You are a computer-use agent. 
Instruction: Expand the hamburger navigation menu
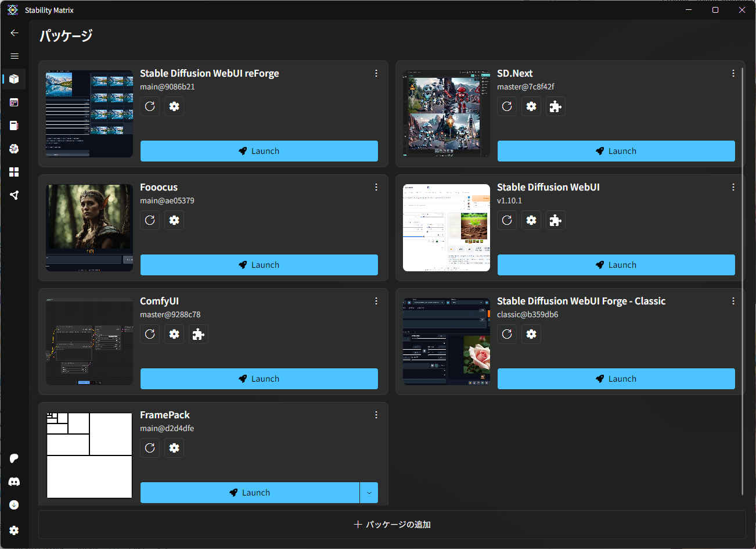pos(15,56)
